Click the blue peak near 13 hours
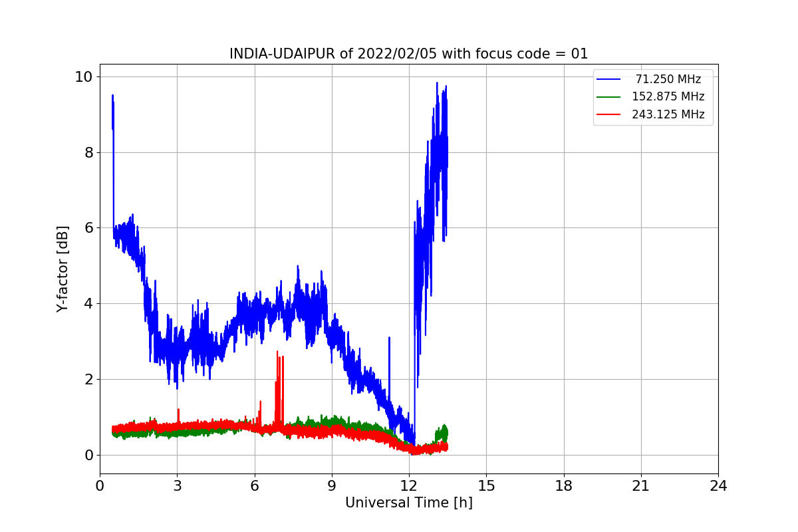Screen dimensions: 798x532 tap(437, 83)
